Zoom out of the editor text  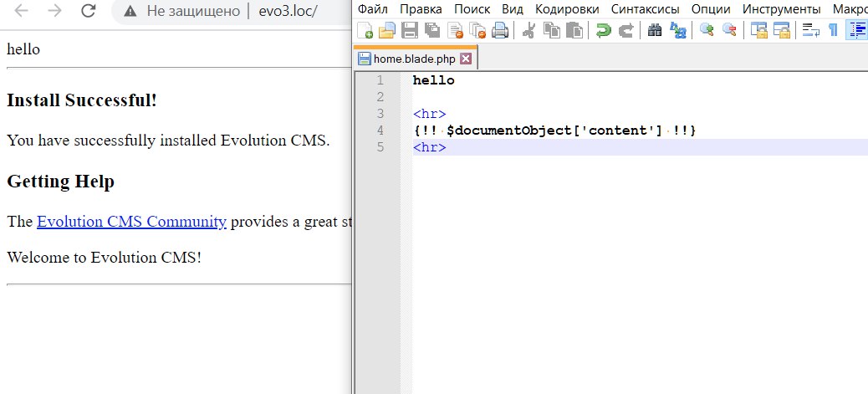click(x=729, y=30)
